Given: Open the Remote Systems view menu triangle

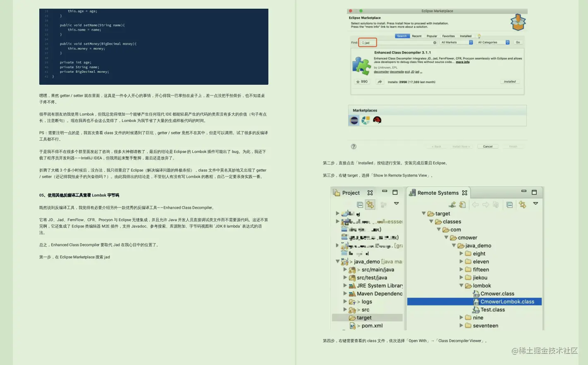Looking at the screenshot, I should pyautogui.click(x=535, y=203).
